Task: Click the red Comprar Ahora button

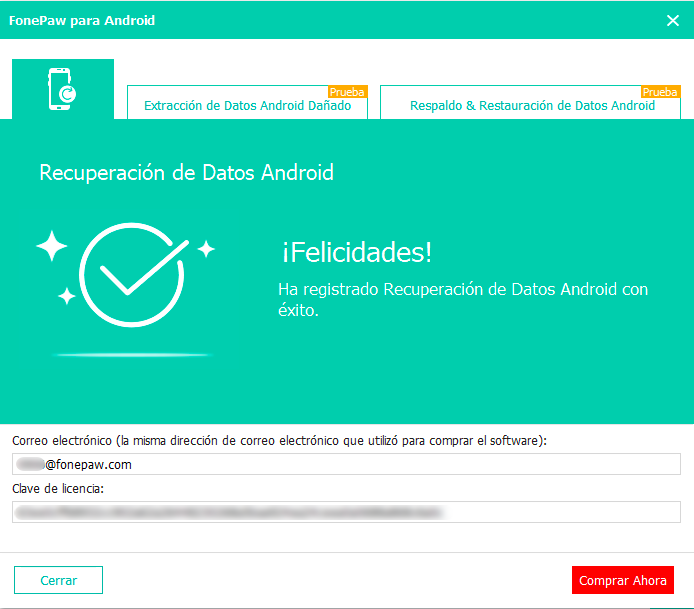Action: coord(623,580)
